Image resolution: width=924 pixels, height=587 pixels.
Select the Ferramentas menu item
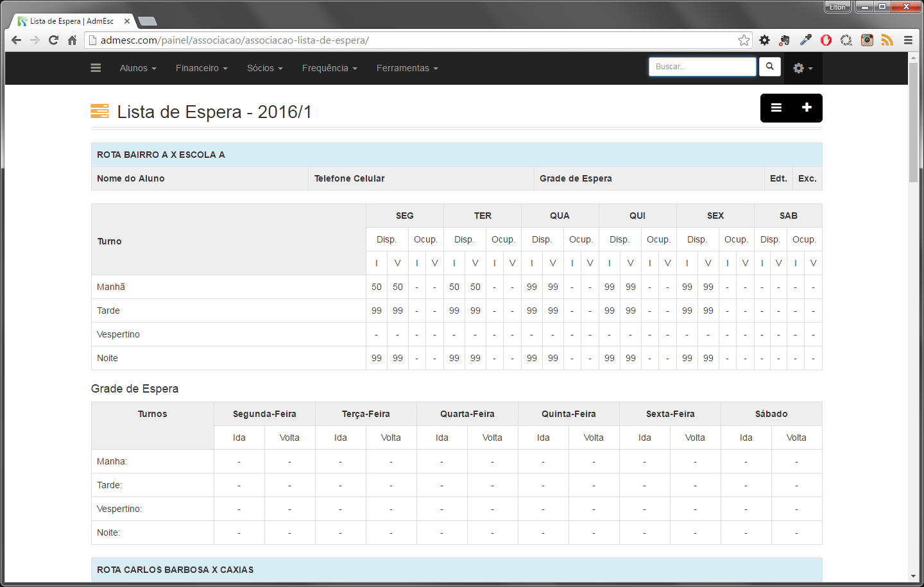(407, 68)
